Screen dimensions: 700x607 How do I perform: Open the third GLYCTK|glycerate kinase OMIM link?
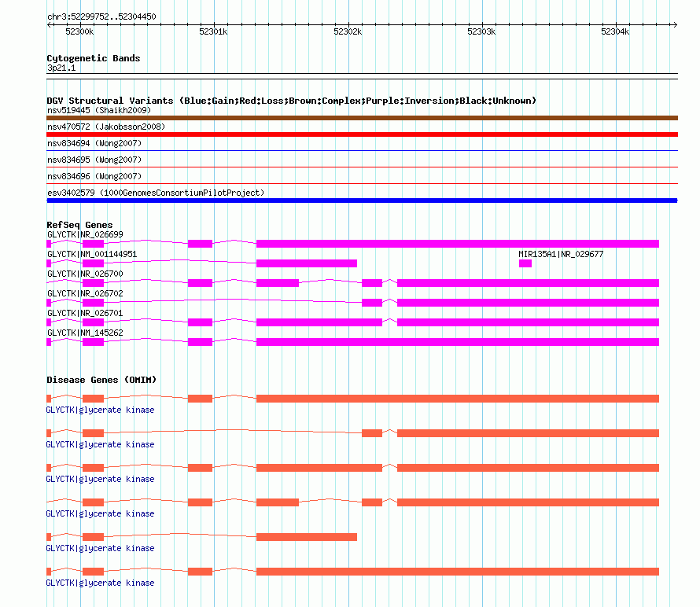coord(100,479)
